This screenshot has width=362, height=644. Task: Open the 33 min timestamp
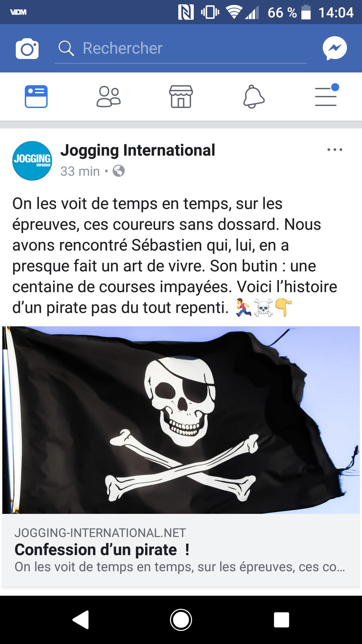pyautogui.click(x=80, y=171)
